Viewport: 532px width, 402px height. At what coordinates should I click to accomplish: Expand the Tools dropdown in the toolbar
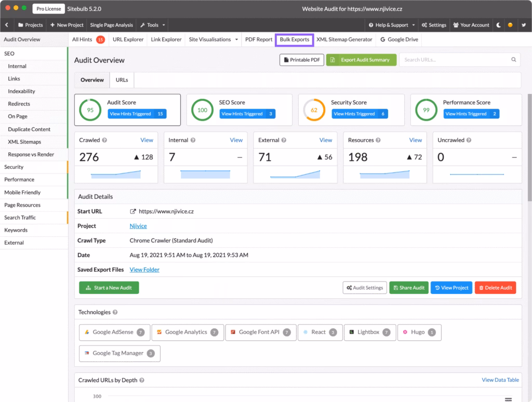click(x=152, y=24)
